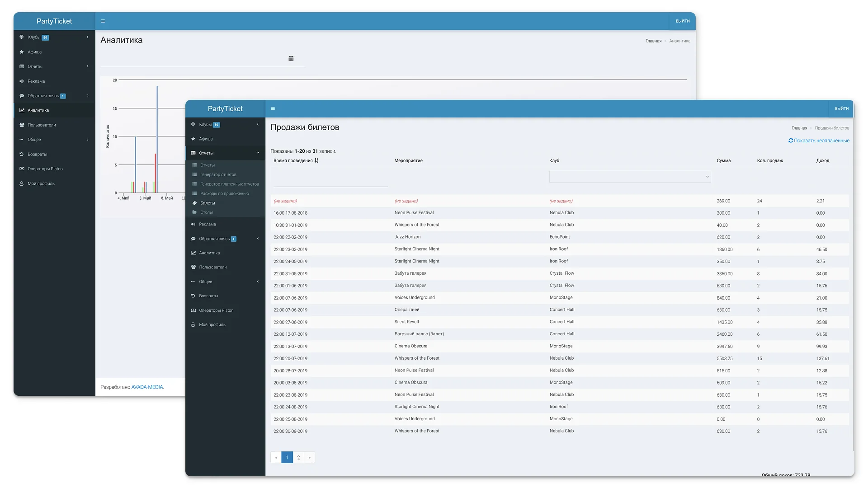Screen dimensions: 868x488
Task: Click date cell 22:00 12-07-2019
Action: (x=290, y=334)
